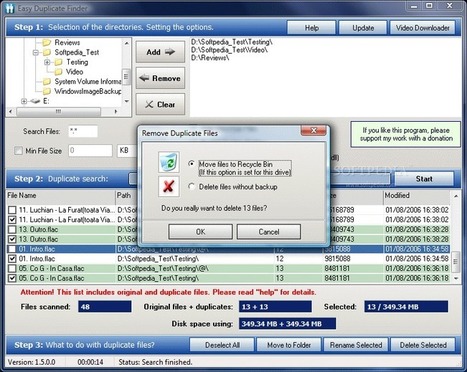This screenshot has height=372, width=467.
Task: Click the Reviews folder icon in tree
Action: pyautogui.click(x=47, y=42)
